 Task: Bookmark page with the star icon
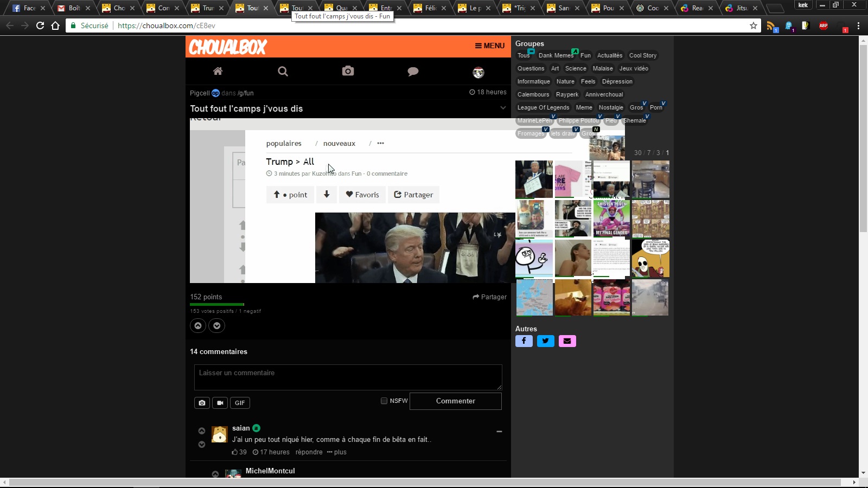coord(754,25)
